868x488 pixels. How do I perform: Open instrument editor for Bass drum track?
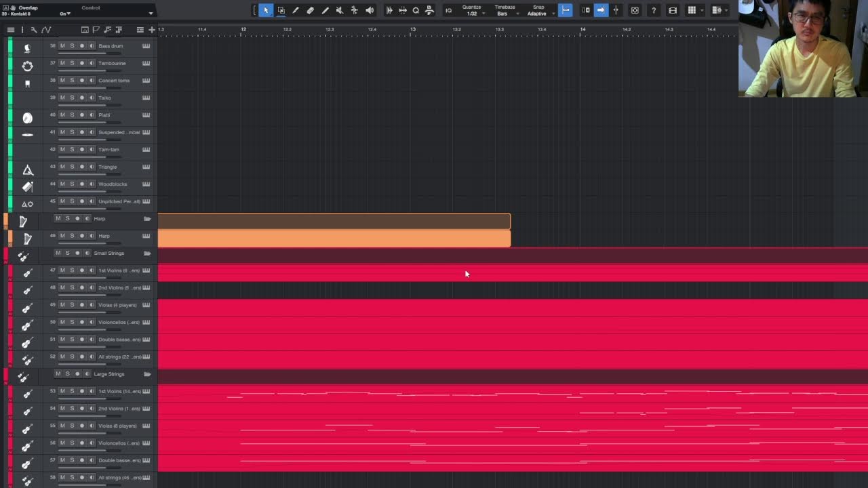(x=146, y=46)
